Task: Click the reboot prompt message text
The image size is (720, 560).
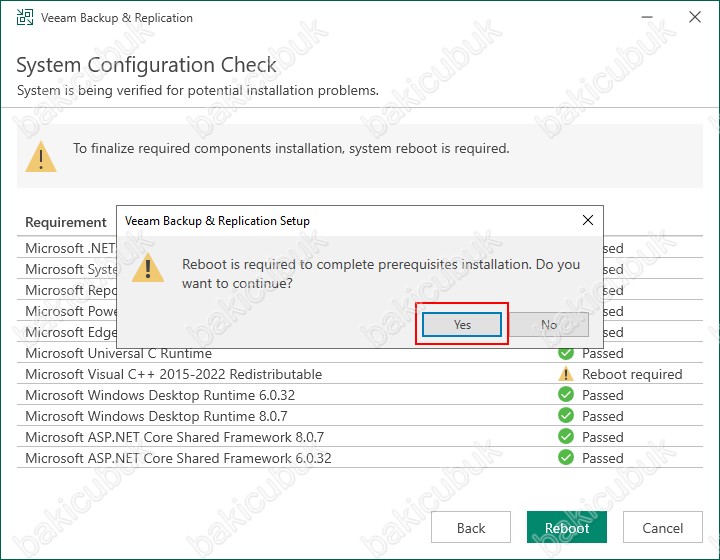Action: 381,274
